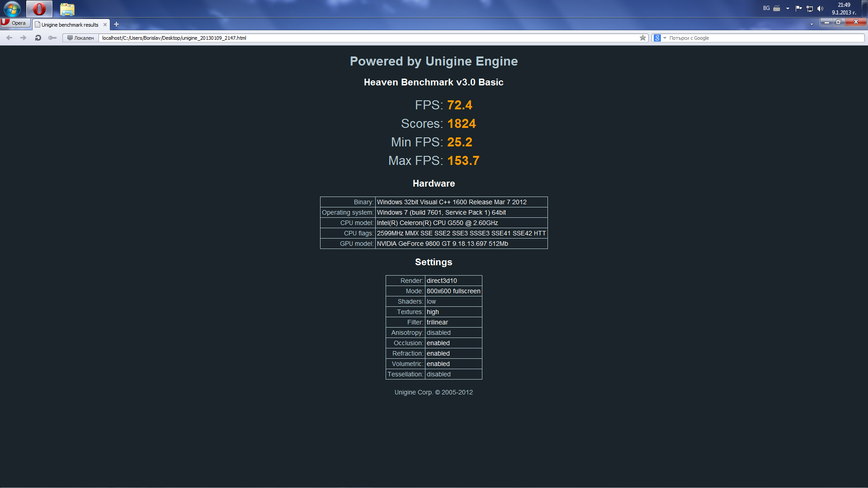The height and width of the screenshot is (488, 868).
Task: Click the password wand key icon
Action: [52, 38]
